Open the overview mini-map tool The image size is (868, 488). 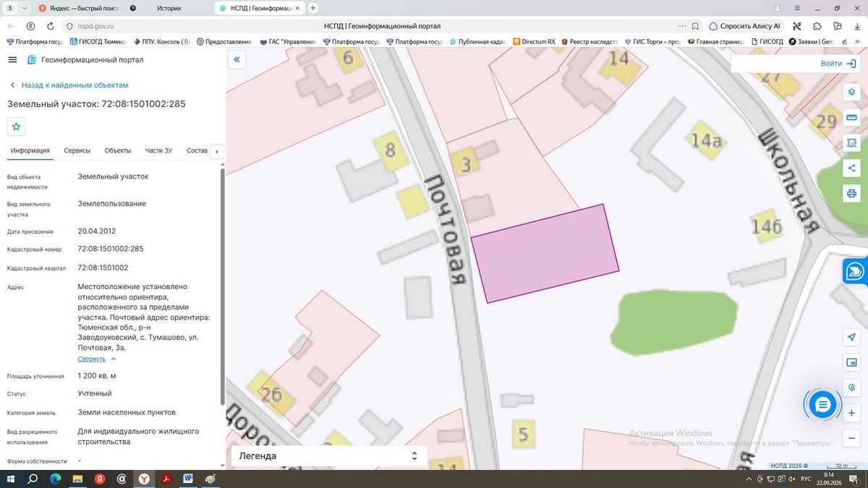click(x=851, y=362)
